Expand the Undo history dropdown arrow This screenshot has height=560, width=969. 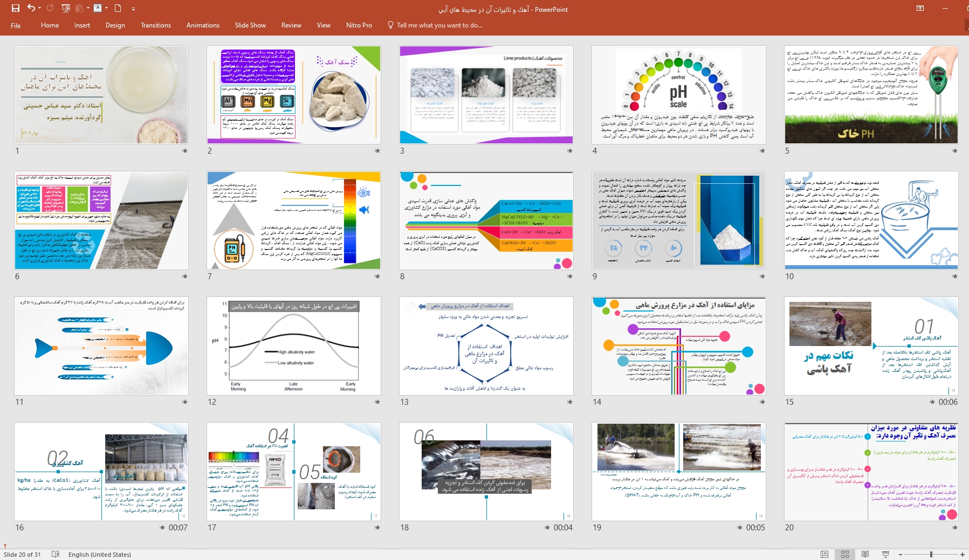40,8
